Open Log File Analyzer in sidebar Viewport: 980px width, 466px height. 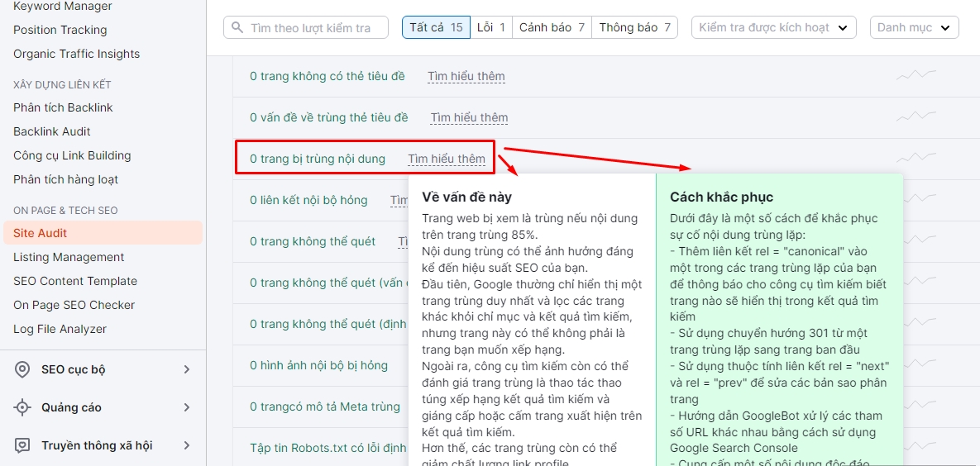tap(60, 329)
